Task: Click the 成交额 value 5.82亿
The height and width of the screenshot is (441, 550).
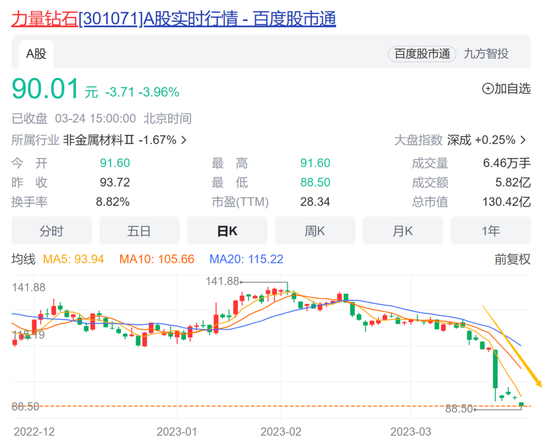Action: point(513,182)
